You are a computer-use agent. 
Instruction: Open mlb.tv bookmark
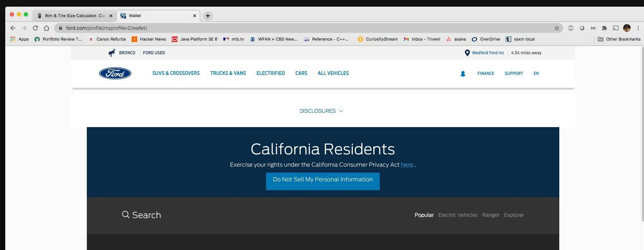[234, 39]
